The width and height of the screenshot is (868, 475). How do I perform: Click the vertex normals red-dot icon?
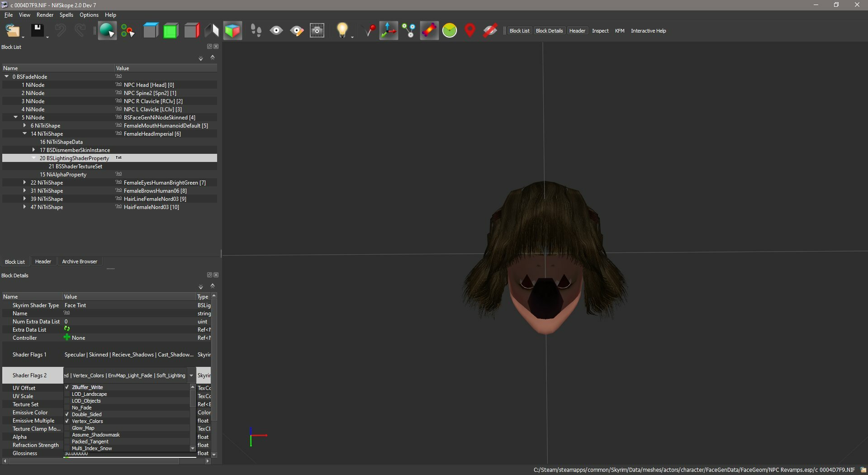click(370, 31)
